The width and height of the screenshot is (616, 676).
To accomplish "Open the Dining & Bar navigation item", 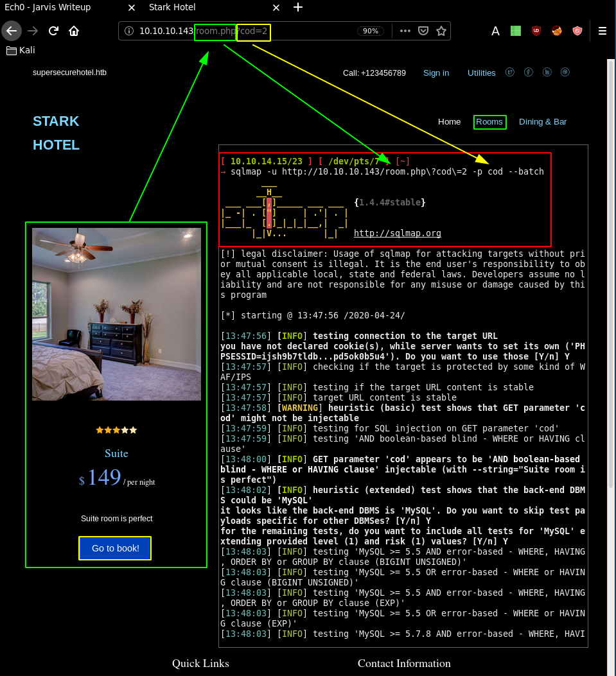I will click(543, 122).
